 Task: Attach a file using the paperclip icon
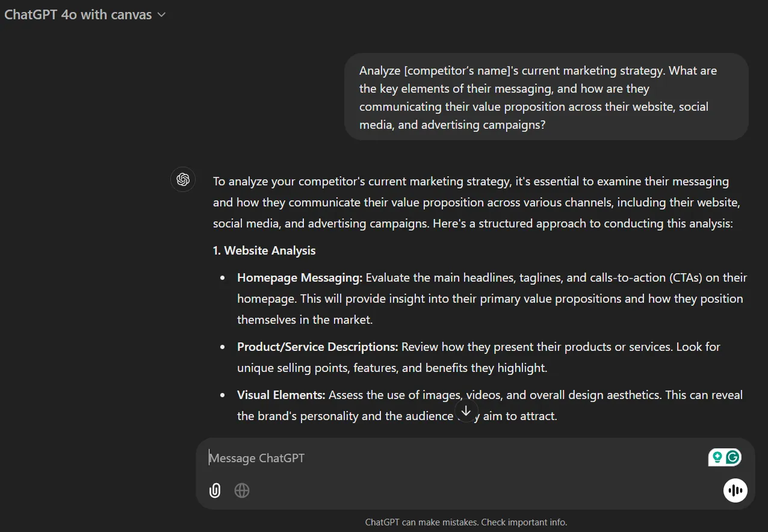point(215,490)
